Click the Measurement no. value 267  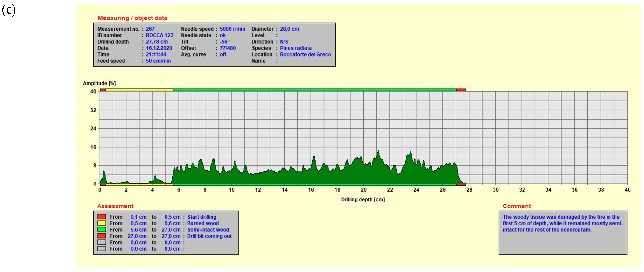(x=150, y=29)
